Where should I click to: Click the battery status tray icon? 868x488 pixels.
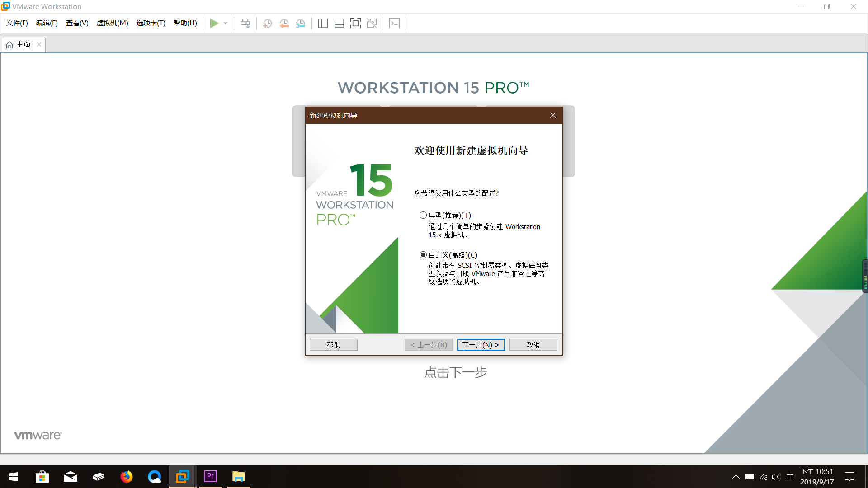click(750, 477)
